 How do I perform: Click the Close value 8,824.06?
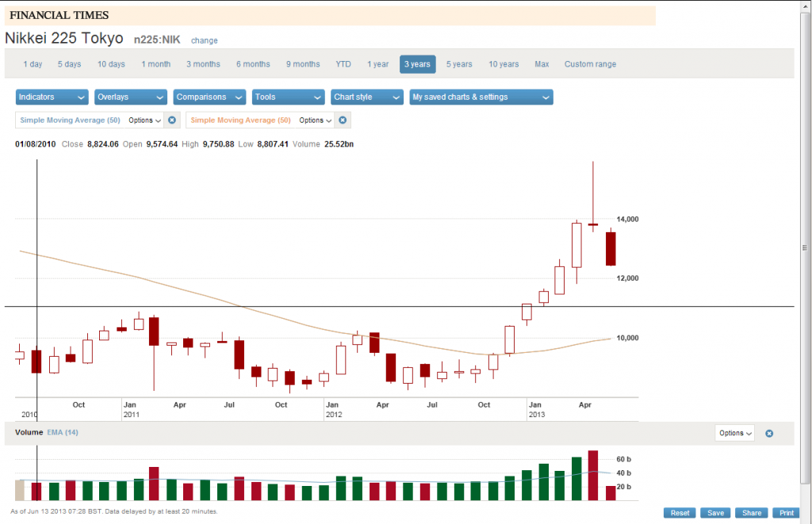(x=102, y=144)
